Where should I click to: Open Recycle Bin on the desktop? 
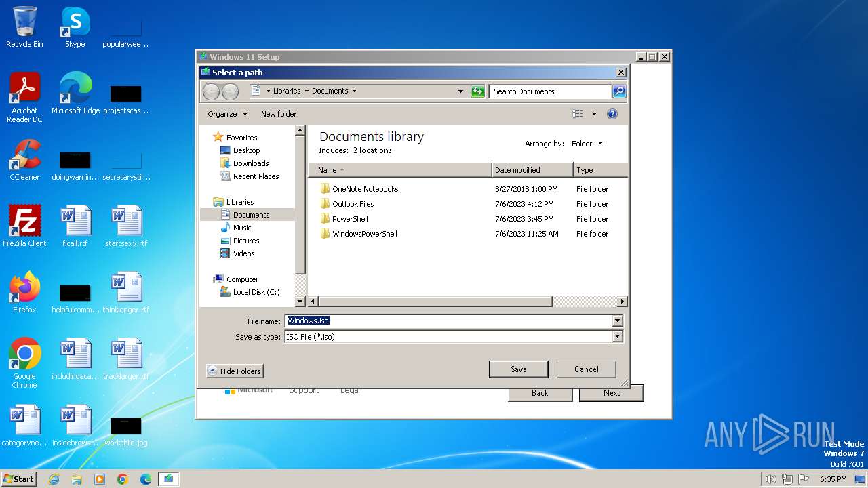24,27
